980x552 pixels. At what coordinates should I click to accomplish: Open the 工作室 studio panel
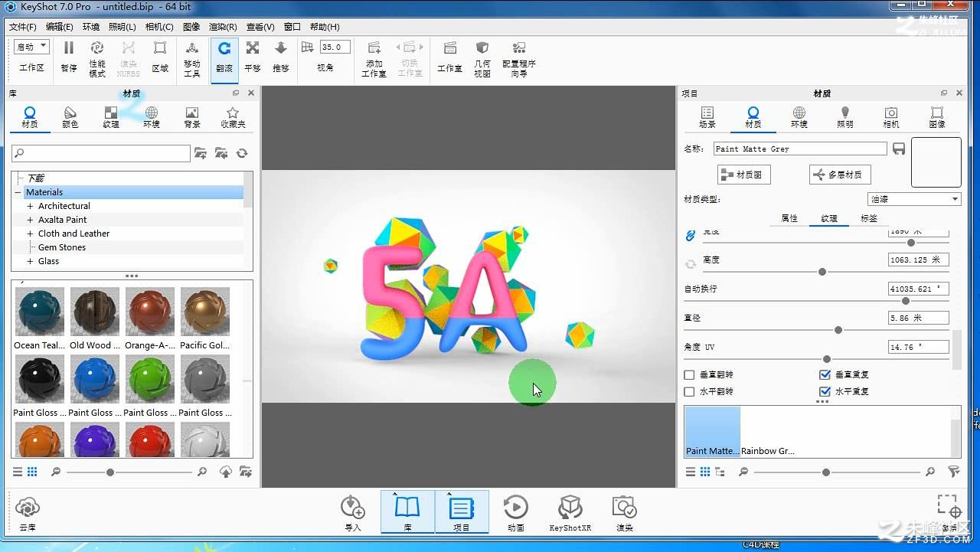point(450,57)
